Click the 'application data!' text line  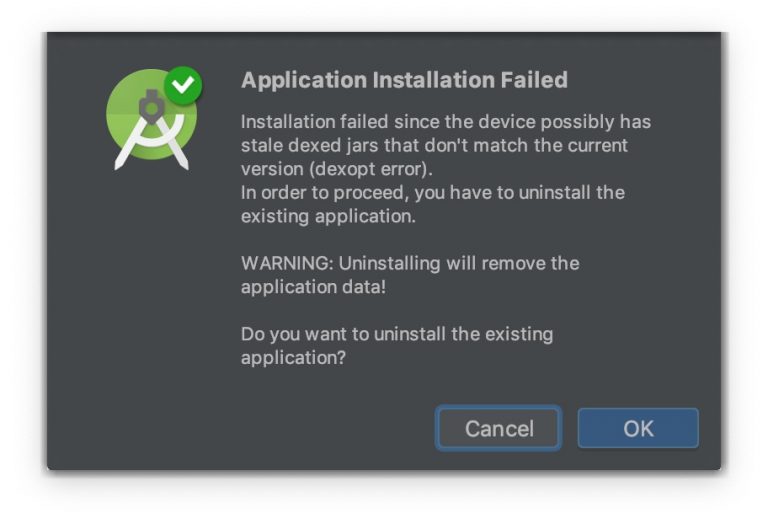313,287
